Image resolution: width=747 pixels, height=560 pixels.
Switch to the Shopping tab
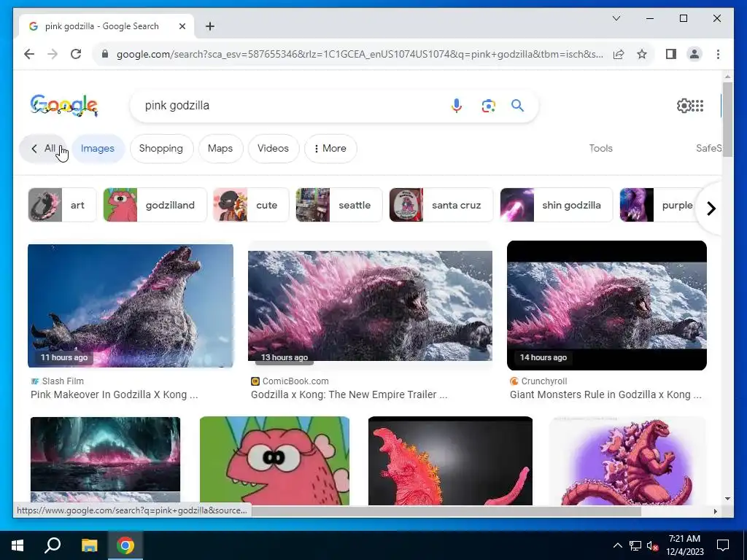[161, 149]
